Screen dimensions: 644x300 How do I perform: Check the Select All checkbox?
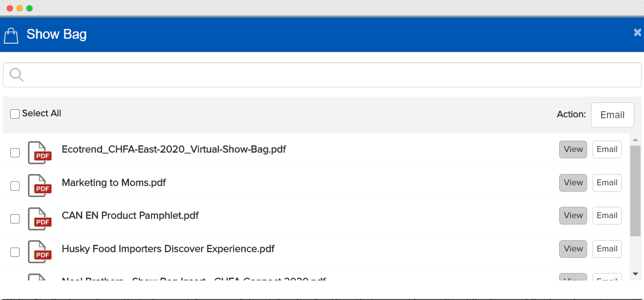(x=15, y=114)
